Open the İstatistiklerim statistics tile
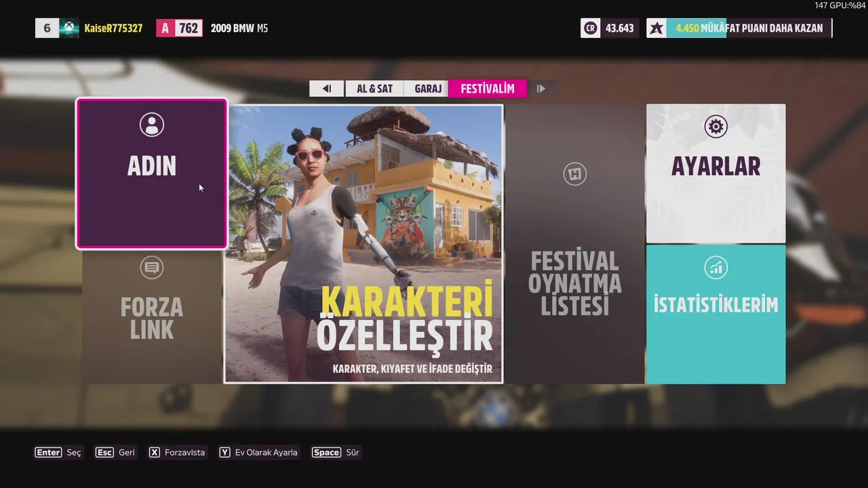 (715, 314)
